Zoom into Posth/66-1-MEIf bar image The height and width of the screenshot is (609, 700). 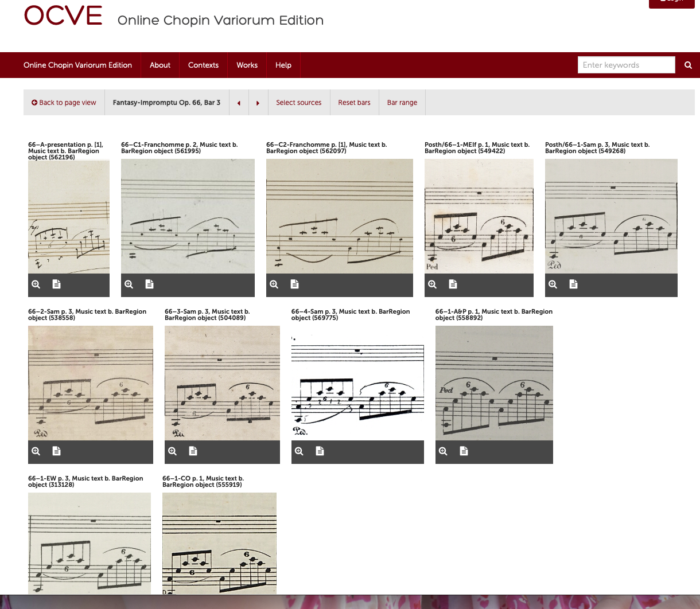433,284
